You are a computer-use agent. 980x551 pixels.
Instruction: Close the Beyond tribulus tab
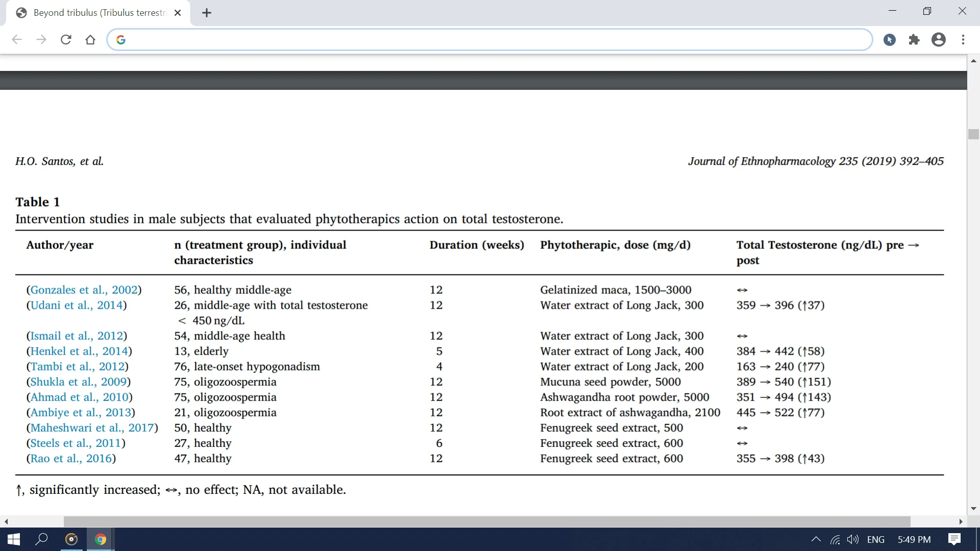pyautogui.click(x=178, y=13)
